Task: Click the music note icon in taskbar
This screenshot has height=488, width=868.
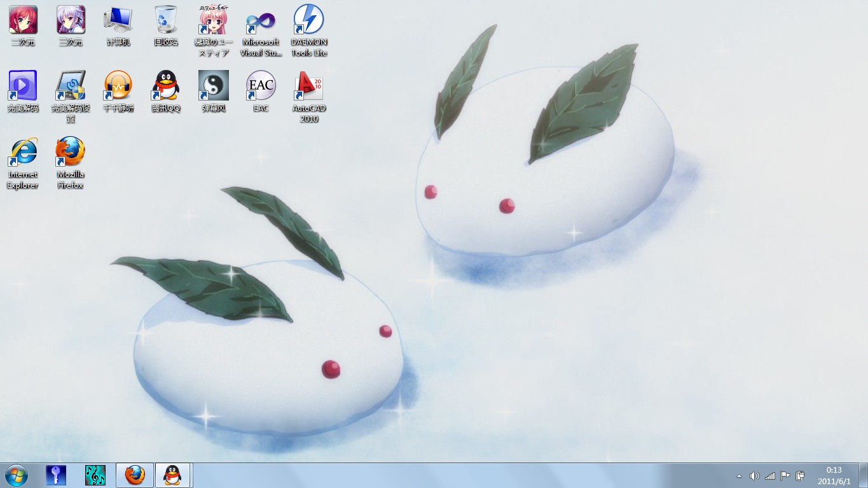Action: 95,475
